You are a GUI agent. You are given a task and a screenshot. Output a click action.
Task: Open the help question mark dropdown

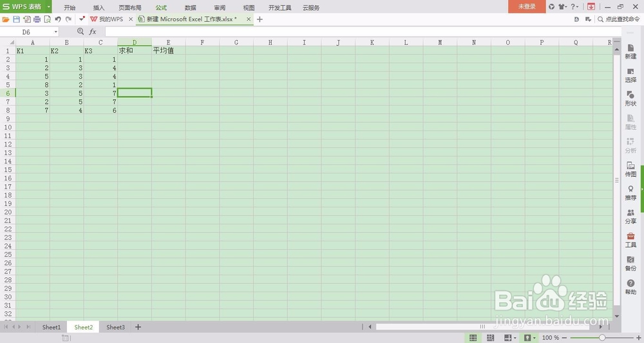[x=574, y=6]
